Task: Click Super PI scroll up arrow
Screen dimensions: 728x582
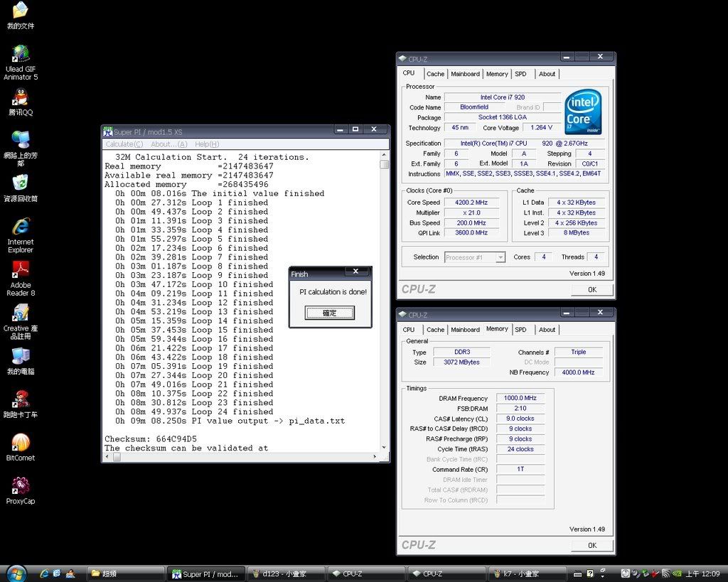Action: (384, 154)
